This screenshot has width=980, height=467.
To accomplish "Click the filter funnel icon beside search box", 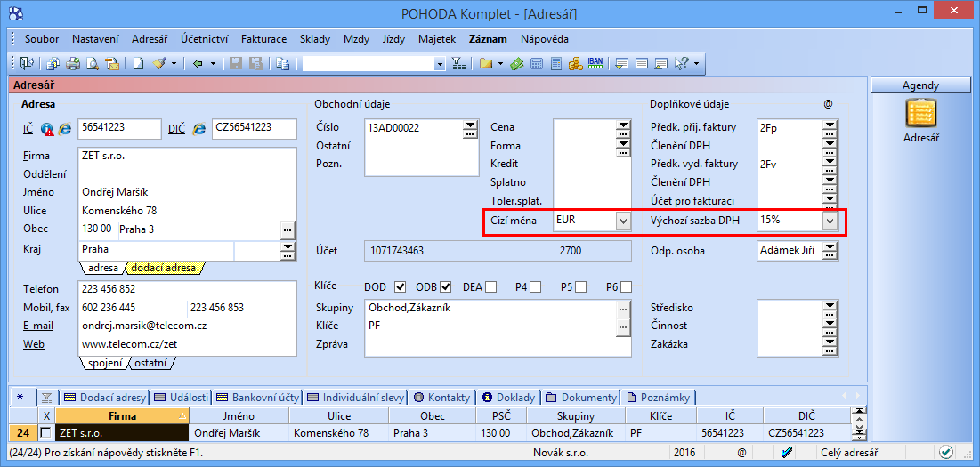I will [x=458, y=63].
